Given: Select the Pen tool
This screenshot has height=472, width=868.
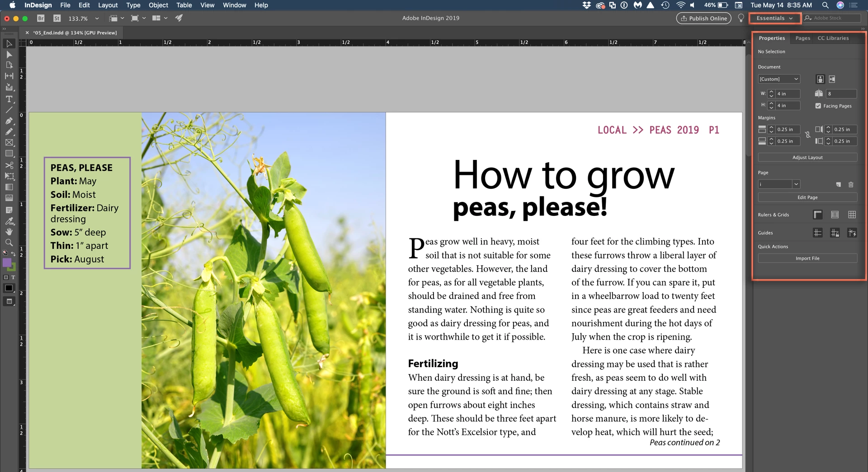Looking at the screenshot, I should point(9,121).
